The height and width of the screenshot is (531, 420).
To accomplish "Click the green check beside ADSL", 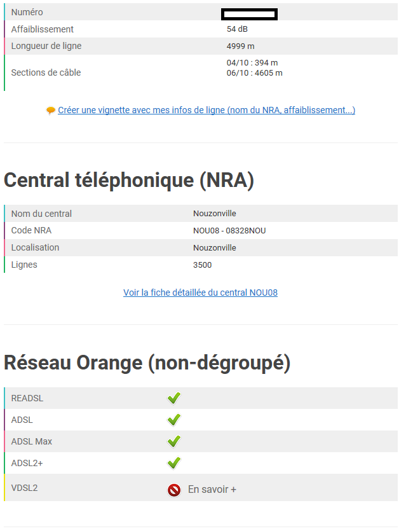I will click(173, 420).
